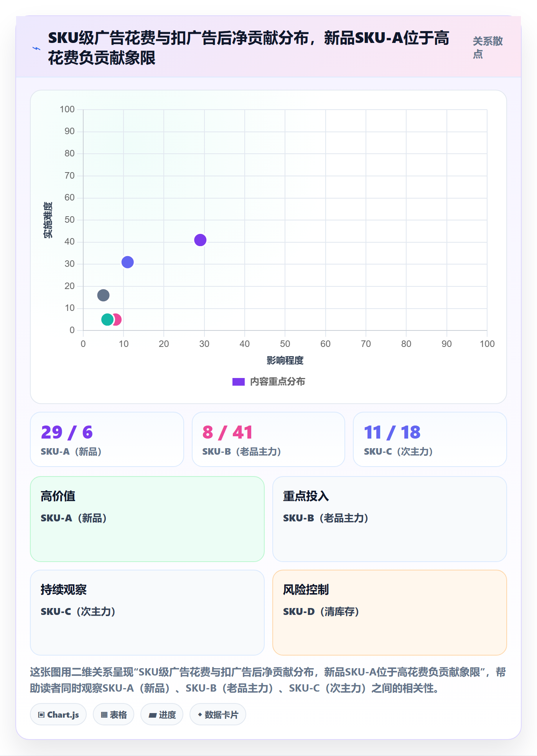Click the x-axis tick label 50
This screenshot has width=537, height=756.
285,344
